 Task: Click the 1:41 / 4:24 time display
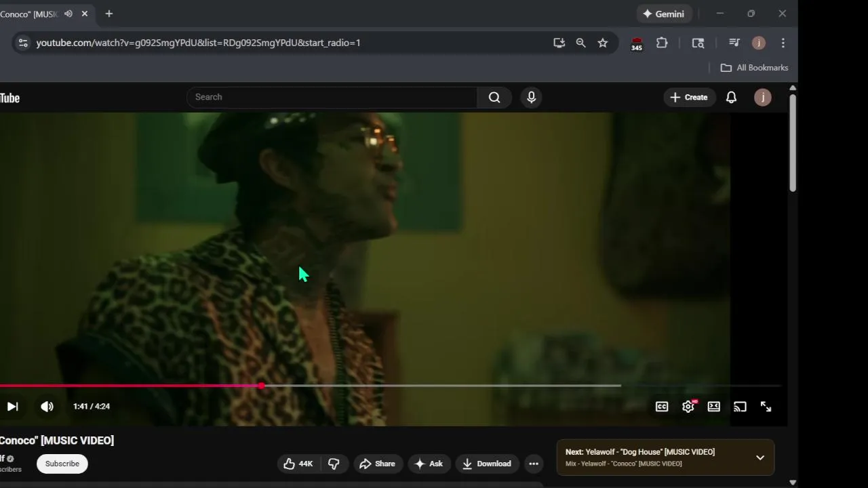point(92,407)
